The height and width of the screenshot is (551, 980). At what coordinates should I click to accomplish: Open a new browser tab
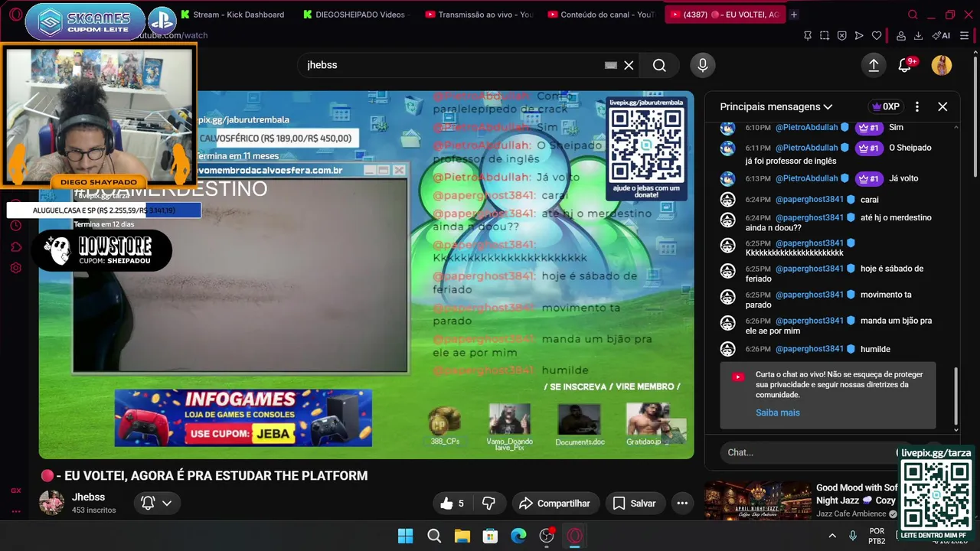coord(794,15)
